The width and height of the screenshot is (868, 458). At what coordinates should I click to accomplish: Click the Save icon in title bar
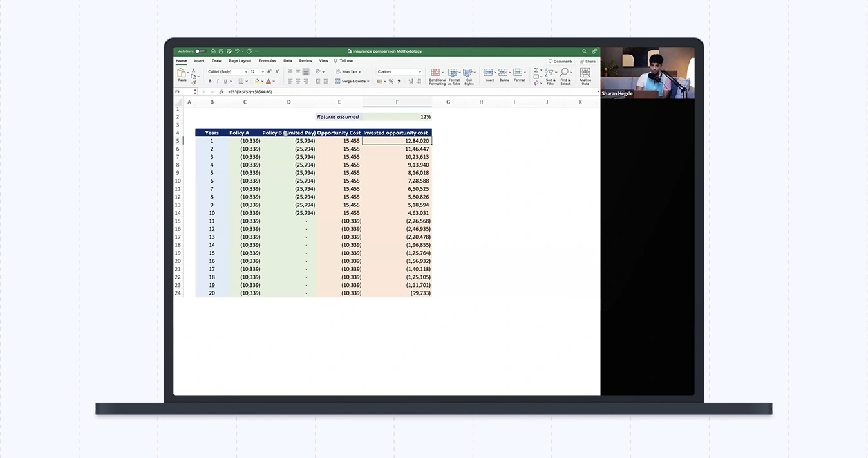pos(220,51)
